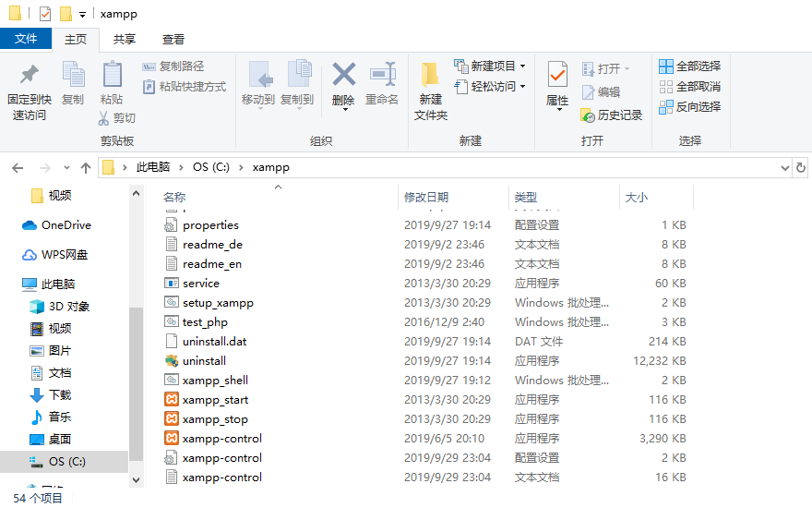This screenshot has width=812, height=508.
Task: Select 此电脑 in navigation pane
Action: point(49,284)
